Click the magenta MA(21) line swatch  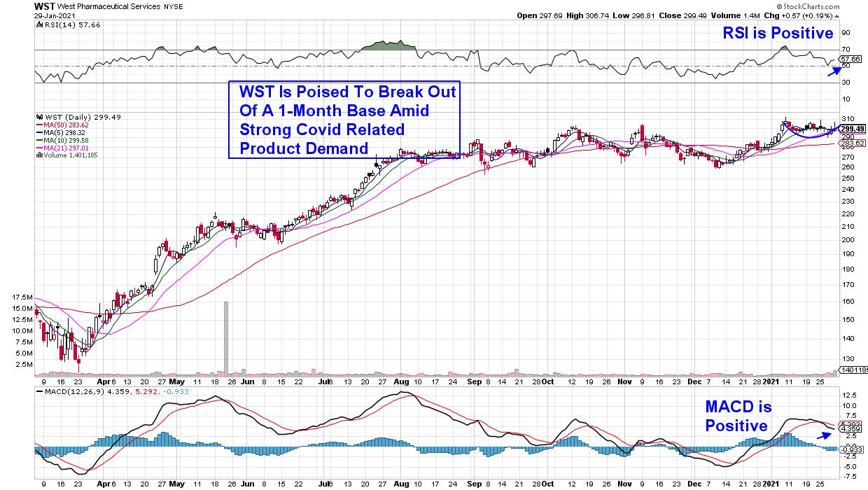pos(39,148)
